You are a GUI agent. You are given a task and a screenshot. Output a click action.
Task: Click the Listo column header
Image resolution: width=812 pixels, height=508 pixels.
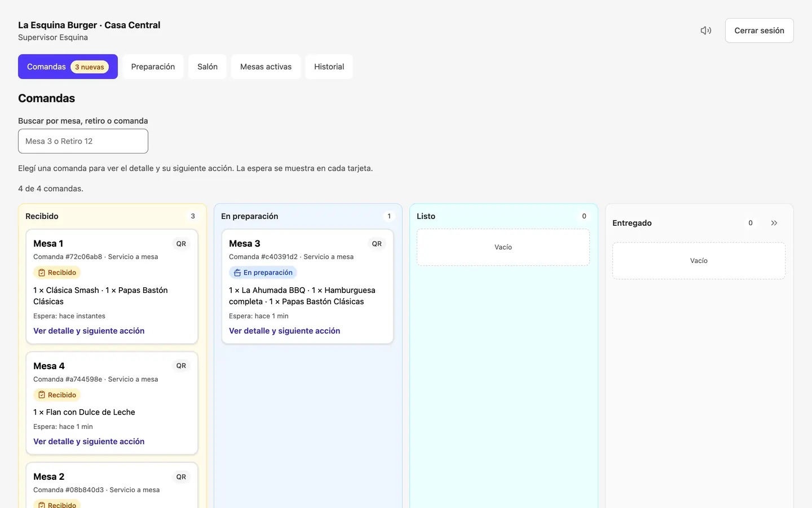(426, 216)
